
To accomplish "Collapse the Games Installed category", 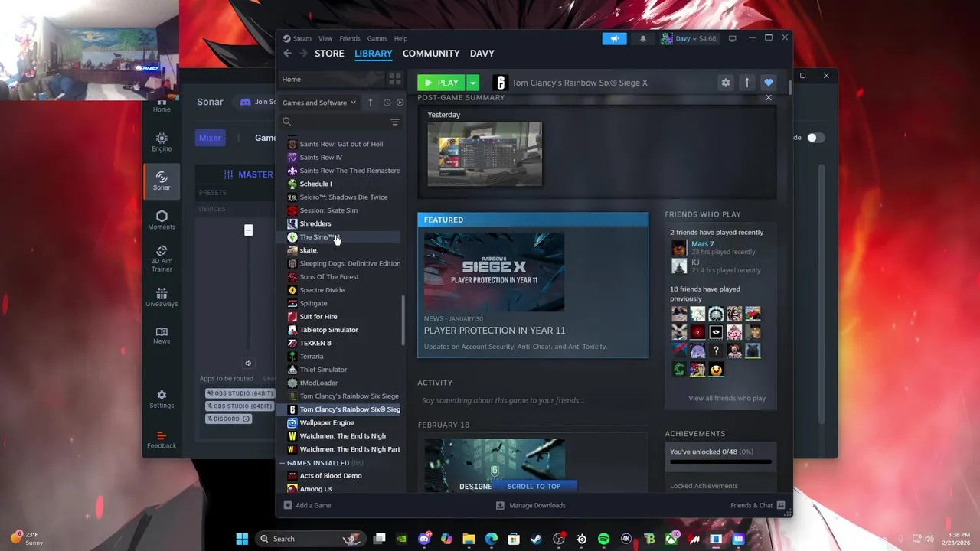I will (x=283, y=463).
